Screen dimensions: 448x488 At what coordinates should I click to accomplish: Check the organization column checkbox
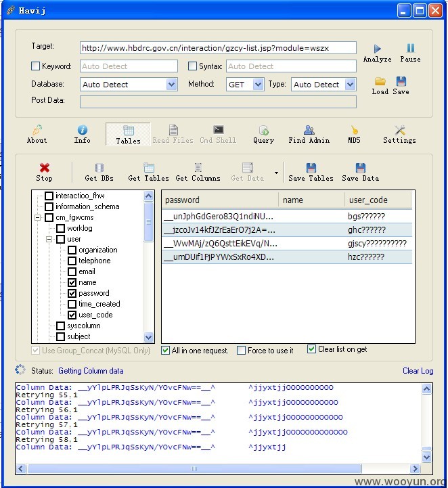(72, 250)
